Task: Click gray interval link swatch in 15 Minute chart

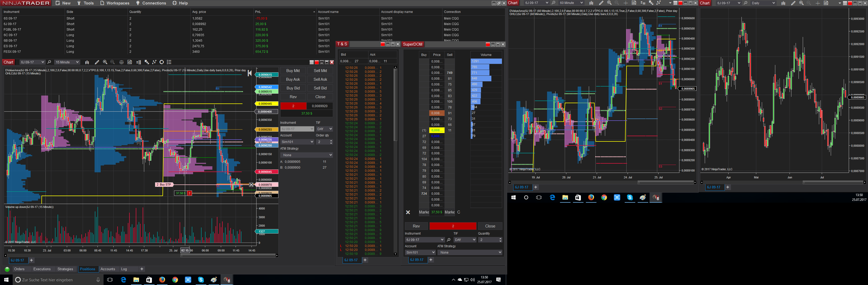Action: coord(312,62)
